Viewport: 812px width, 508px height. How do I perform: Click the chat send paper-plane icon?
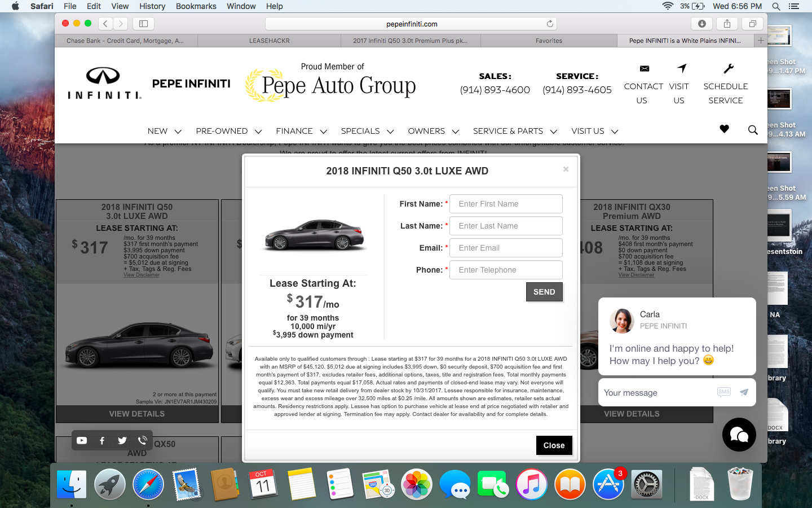click(744, 392)
